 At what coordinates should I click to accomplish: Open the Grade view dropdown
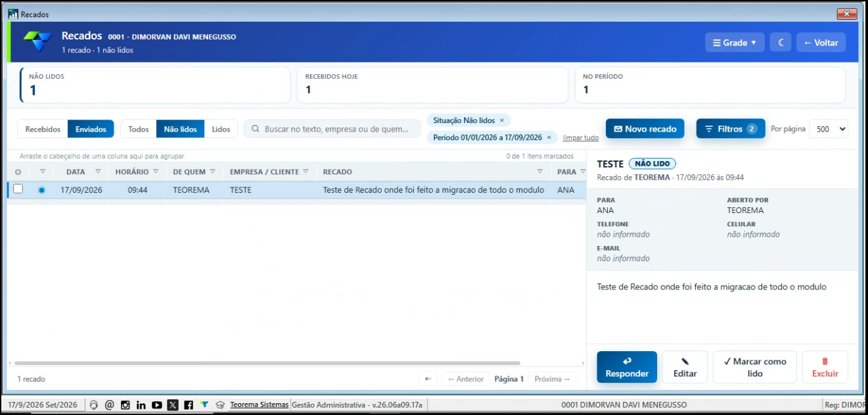735,43
